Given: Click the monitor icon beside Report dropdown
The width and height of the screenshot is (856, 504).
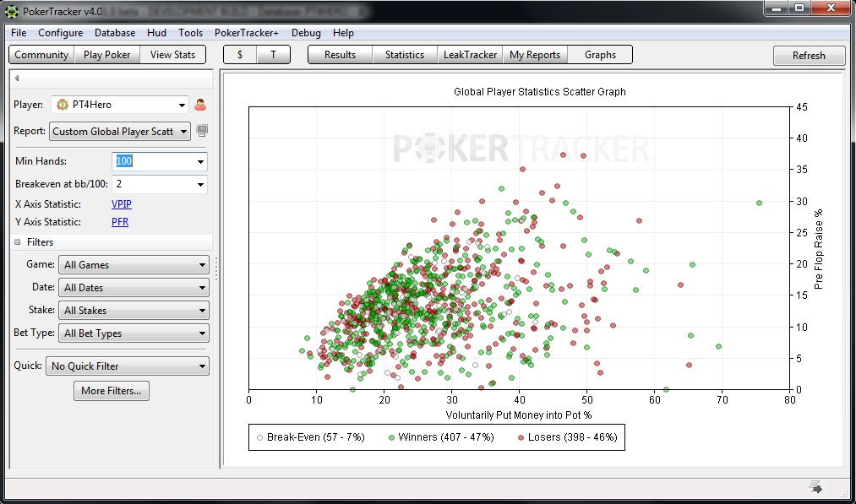Looking at the screenshot, I should (x=200, y=133).
